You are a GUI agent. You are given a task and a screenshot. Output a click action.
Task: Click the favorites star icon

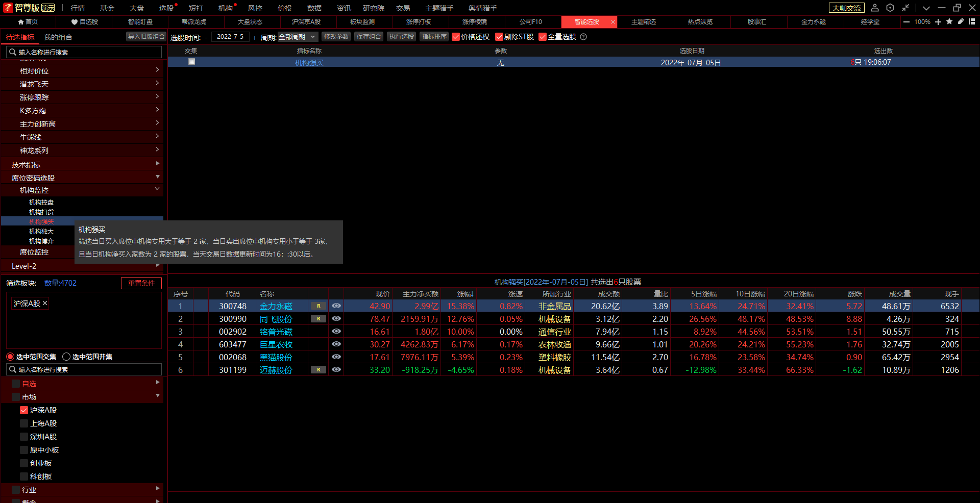coord(949,21)
